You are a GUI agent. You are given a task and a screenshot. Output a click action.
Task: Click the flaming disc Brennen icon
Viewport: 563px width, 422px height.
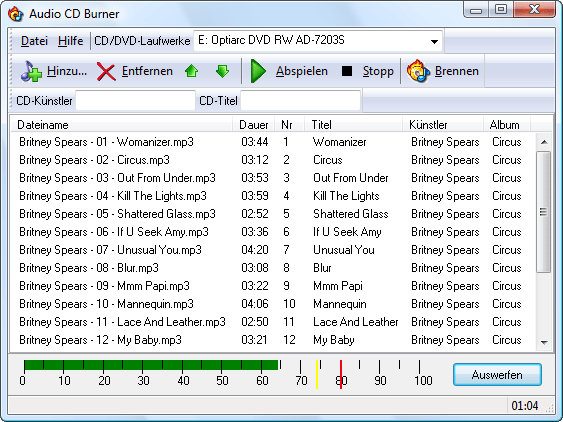click(x=418, y=71)
